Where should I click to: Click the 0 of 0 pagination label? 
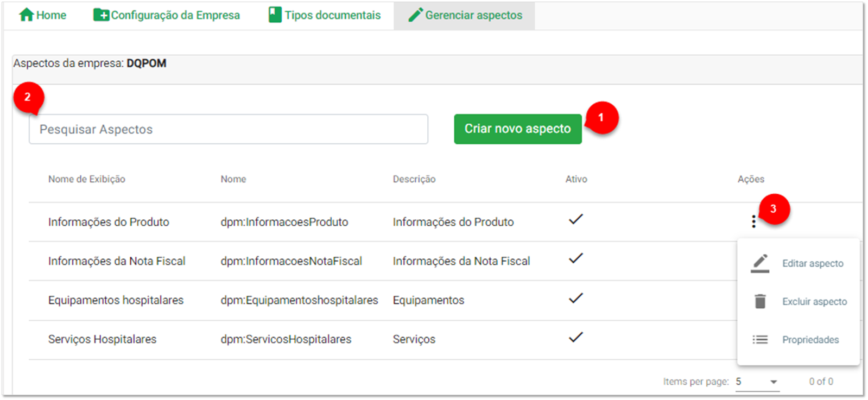pos(821,382)
